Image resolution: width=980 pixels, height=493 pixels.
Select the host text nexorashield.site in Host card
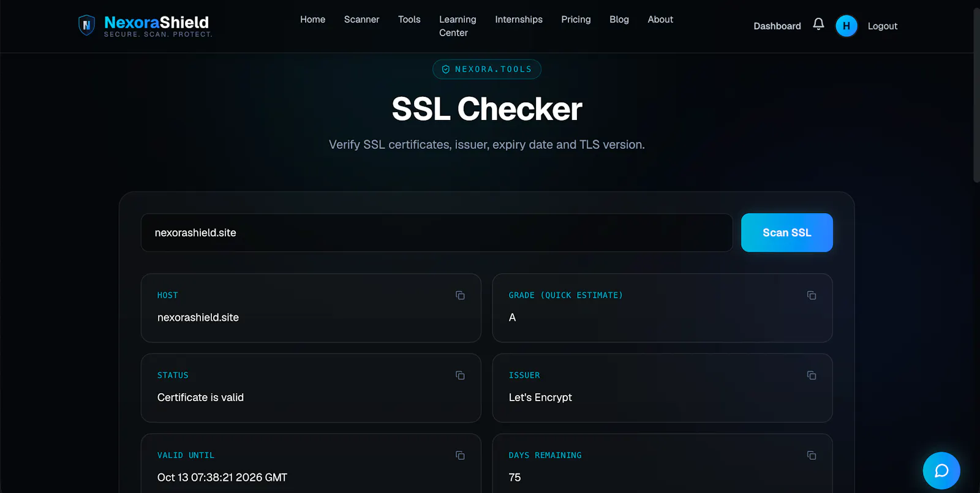point(198,317)
